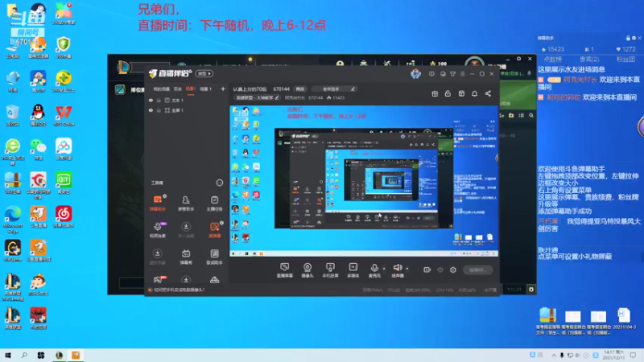Add a 直播屏幕 screen capture source

click(x=284, y=270)
